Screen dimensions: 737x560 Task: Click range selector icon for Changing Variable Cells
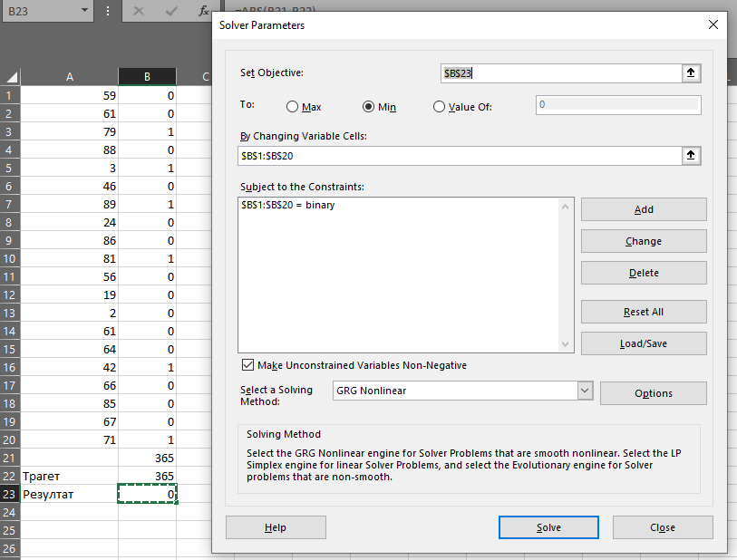691,156
